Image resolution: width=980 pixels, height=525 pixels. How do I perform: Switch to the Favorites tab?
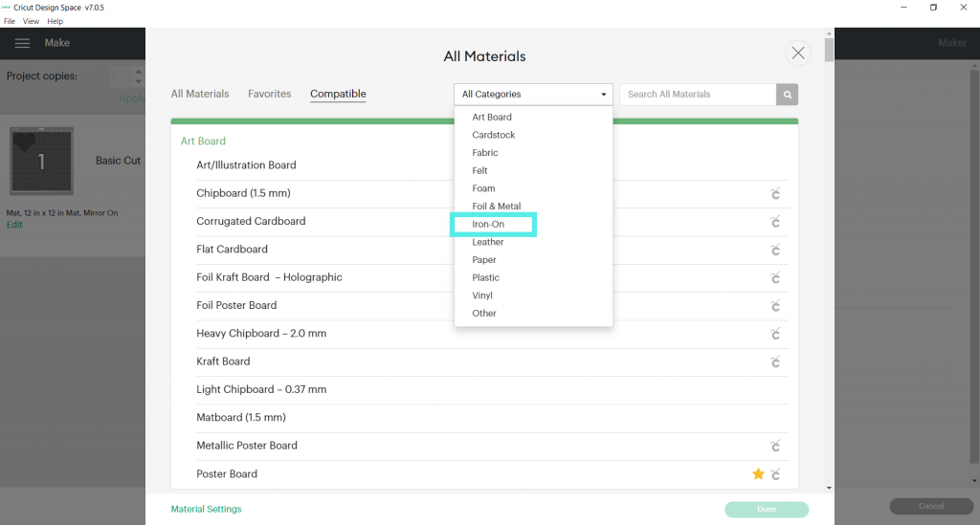[269, 94]
